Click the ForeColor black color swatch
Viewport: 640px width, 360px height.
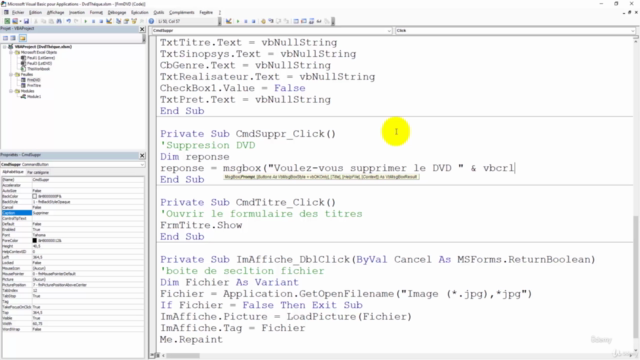[35, 241]
